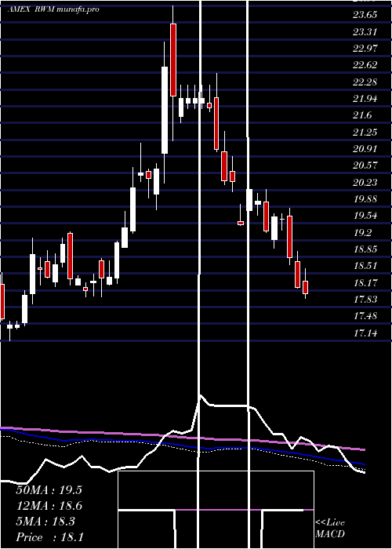Click the 20.23 price axis label
The width and height of the screenshot is (392, 549).
[365, 182]
